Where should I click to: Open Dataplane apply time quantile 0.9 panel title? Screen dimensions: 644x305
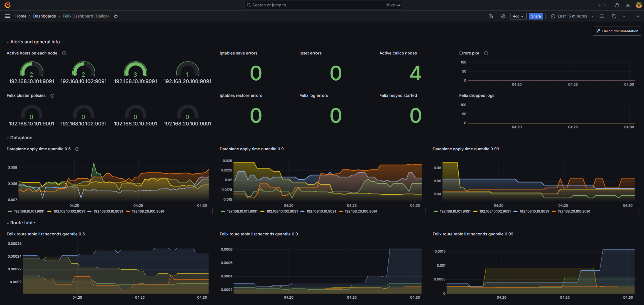(252, 149)
